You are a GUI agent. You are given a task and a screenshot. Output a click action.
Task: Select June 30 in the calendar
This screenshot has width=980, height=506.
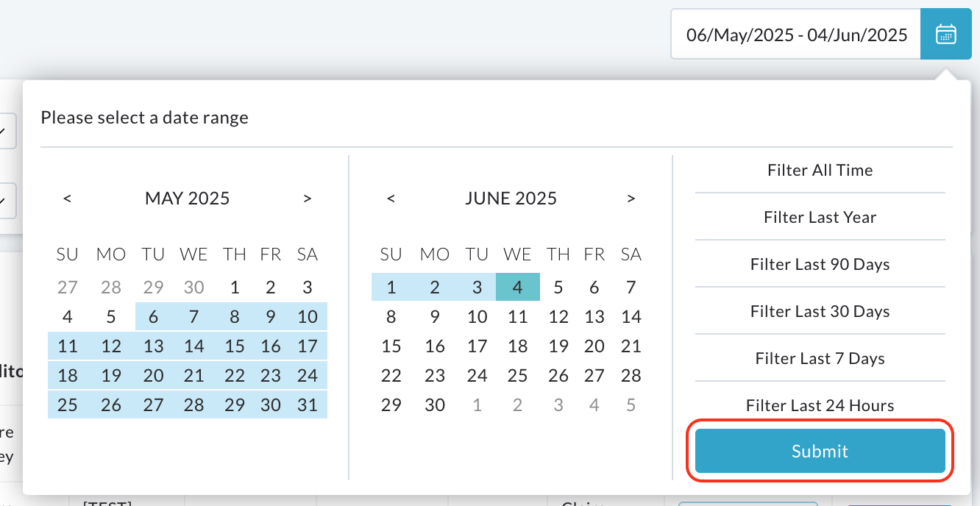pyautogui.click(x=435, y=405)
